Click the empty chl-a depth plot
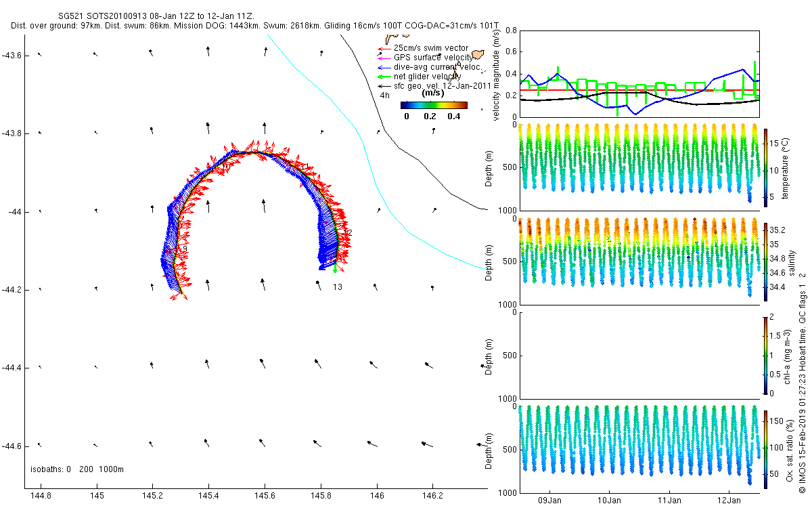The width and height of the screenshot is (812, 508). pyautogui.click(x=637, y=355)
